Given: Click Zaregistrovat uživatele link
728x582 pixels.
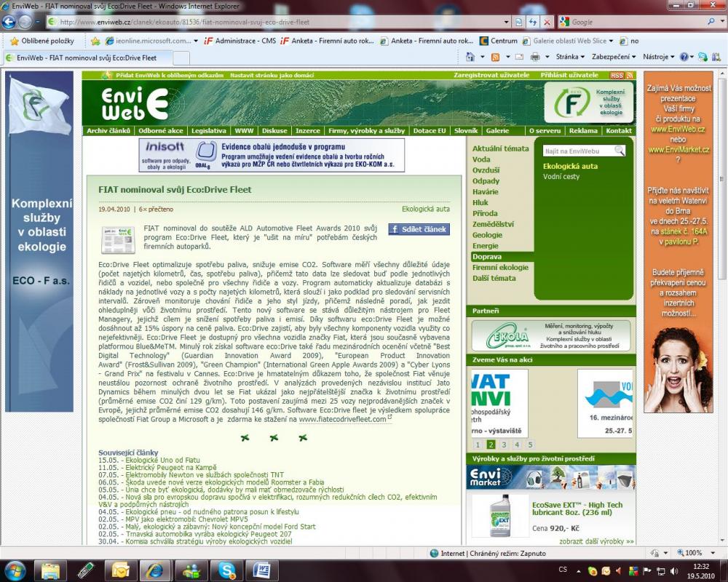Looking at the screenshot, I should [491, 75].
